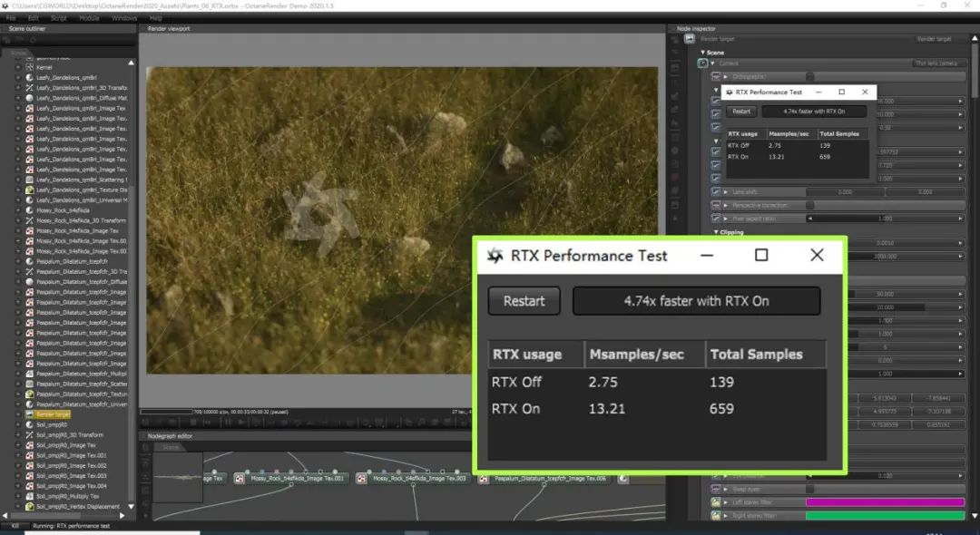Expand the Kernel tree row in outliner
980x535 pixels.
[x=18, y=67]
